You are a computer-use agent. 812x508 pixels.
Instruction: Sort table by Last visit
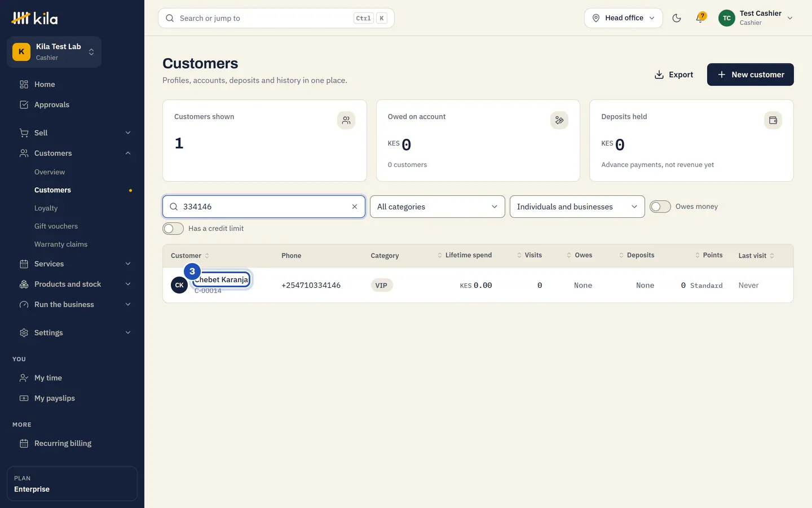(x=756, y=256)
